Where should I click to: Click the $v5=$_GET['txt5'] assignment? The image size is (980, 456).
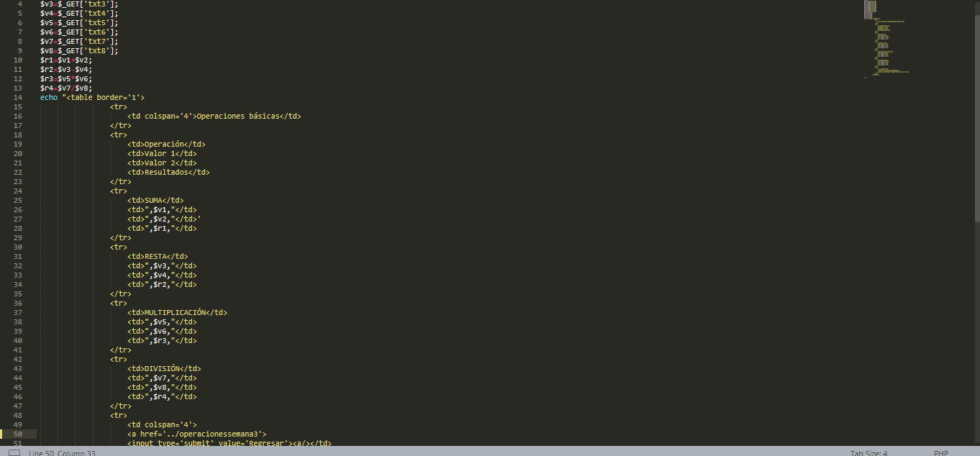click(79, 22)
